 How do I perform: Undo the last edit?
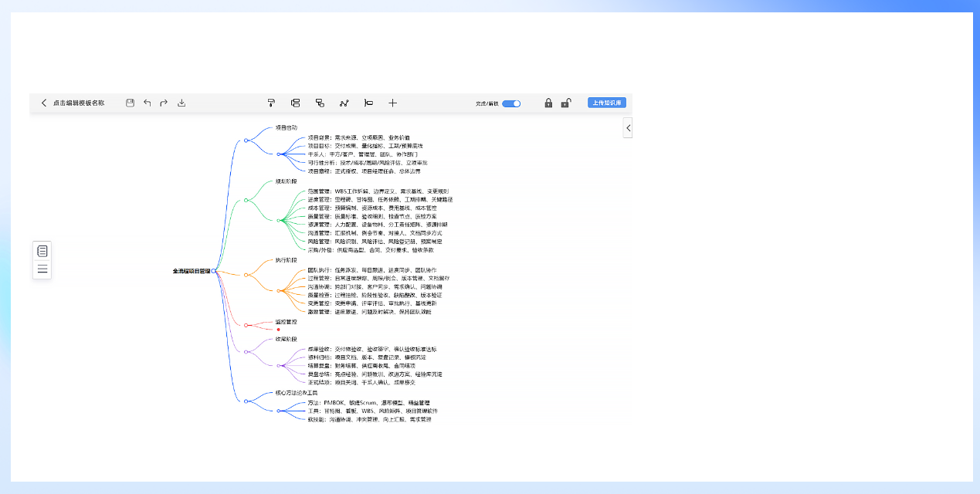coord(147,103)
